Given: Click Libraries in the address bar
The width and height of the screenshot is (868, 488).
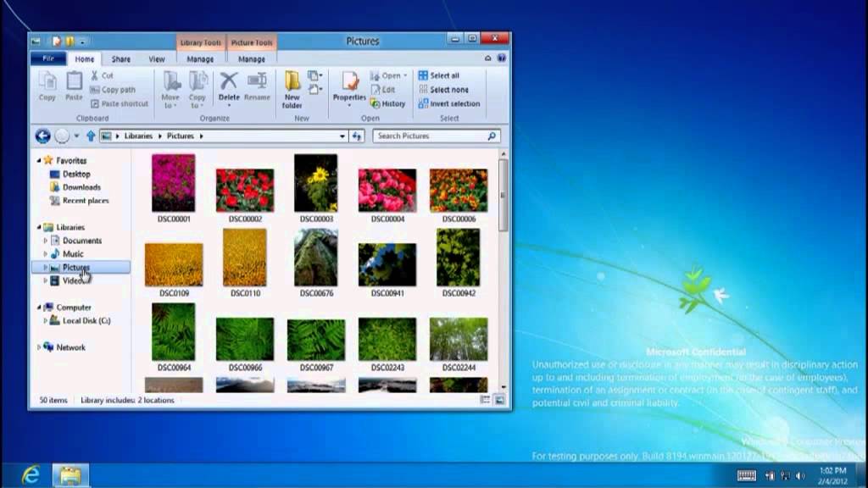Looking at the screenshot, I should (138, 136).
